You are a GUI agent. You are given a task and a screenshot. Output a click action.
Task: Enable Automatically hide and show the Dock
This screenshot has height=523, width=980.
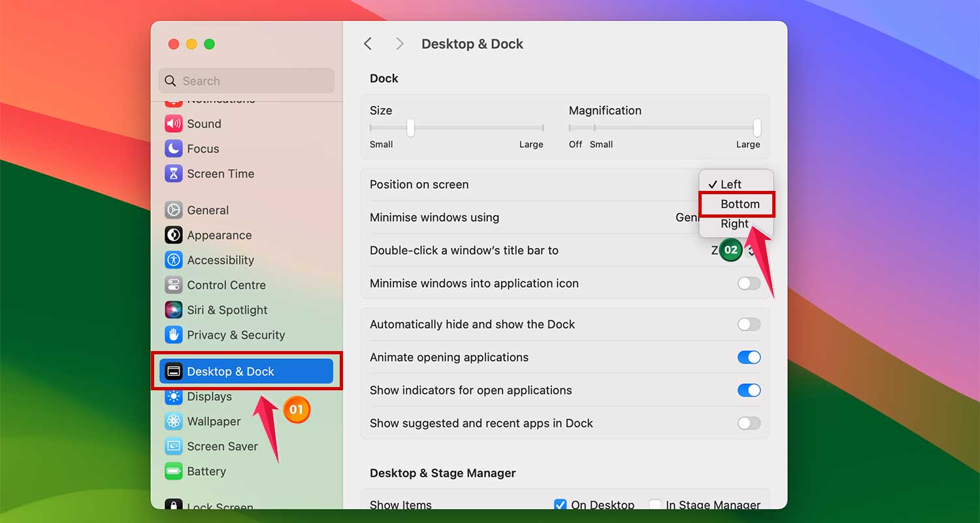point(749,324)
